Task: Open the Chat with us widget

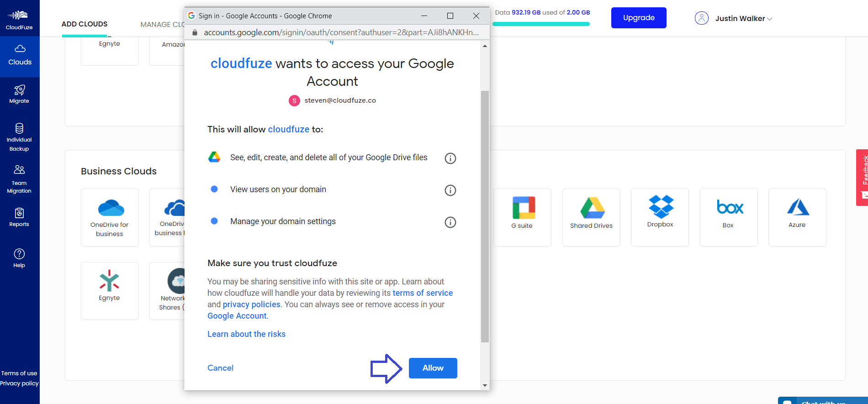Action: click(823, 401)
